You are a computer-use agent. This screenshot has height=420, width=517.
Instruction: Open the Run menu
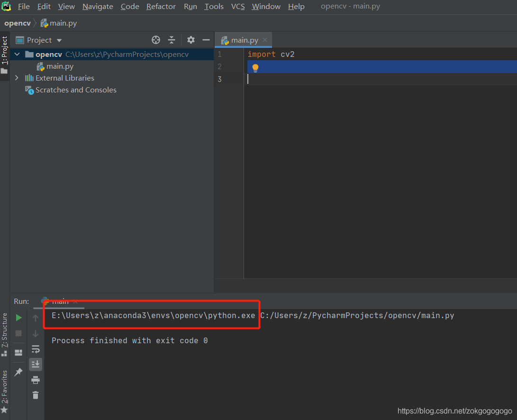[190, 6]
